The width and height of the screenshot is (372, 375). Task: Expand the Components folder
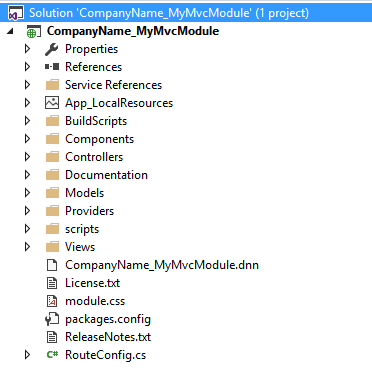click(x=27, y=139)
